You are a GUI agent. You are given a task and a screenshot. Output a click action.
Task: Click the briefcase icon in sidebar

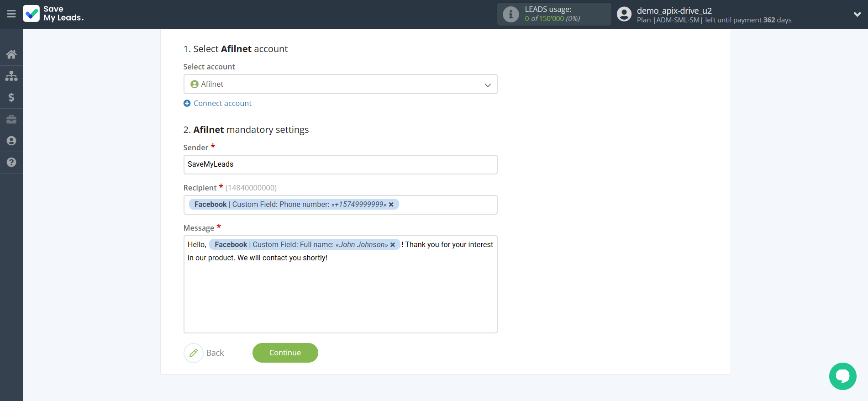pos(11,119)
